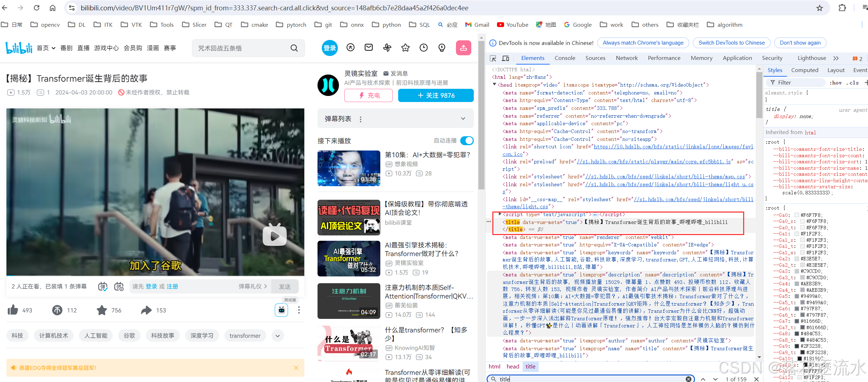Click the search magnifier in bilibili search box

[294, 48]
